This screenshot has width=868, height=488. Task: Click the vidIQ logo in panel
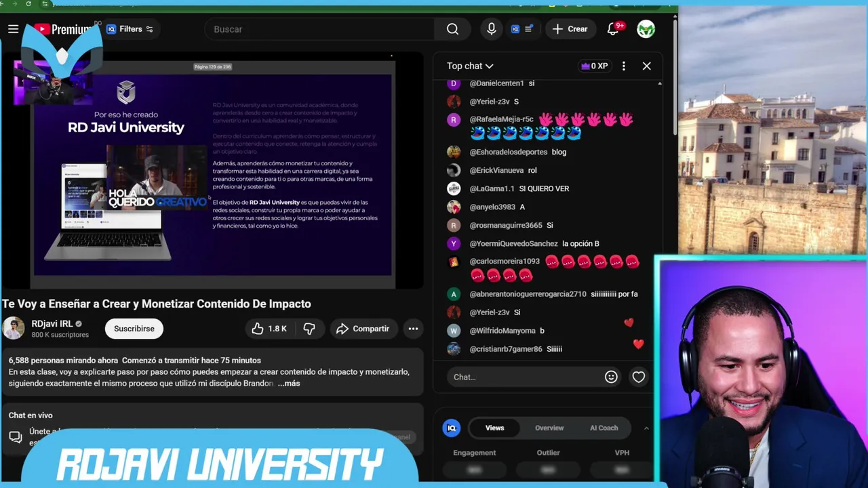click(452, 428)
